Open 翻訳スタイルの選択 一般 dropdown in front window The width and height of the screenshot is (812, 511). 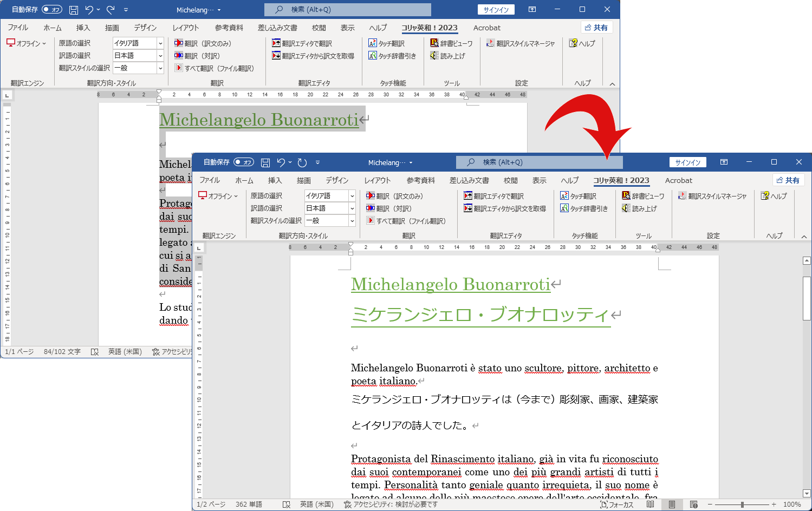pyautogui.click(x=352, y=221)
